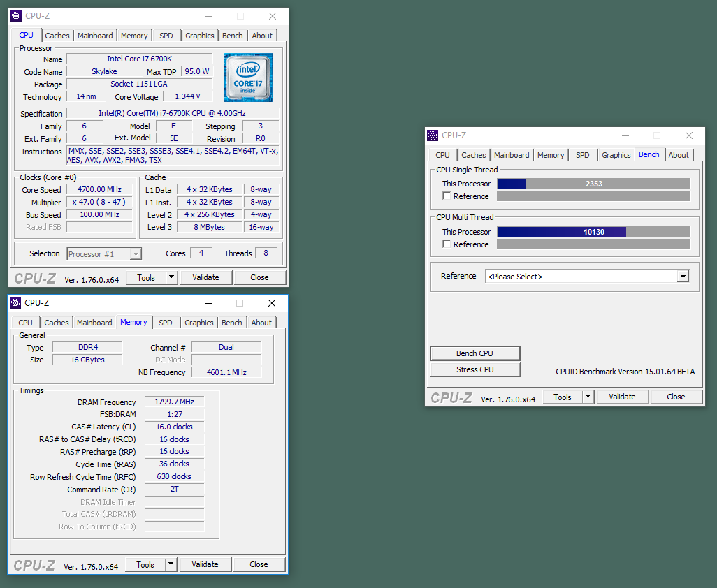Click the CPU-Z app icon in the Memory window title bar
Image resolution: width=717 pixels, height=588 pixels.
coord(15,303)
